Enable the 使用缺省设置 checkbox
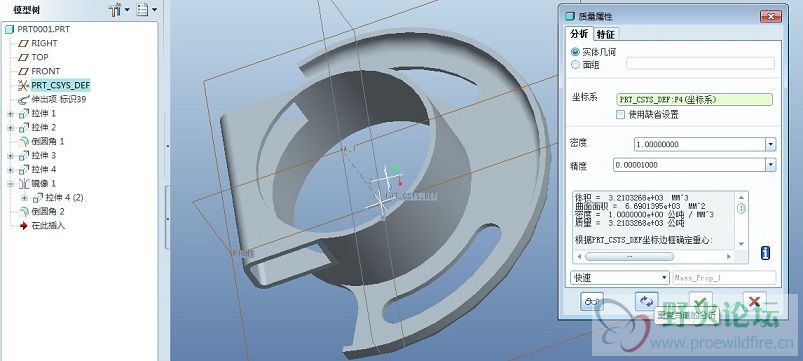The image size is (803, 361). point(621,115)
